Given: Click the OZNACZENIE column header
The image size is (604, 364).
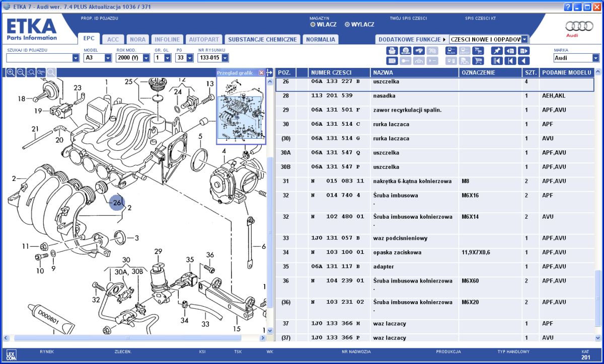Looking at the screenshot, I should click(x=491, y=72).
